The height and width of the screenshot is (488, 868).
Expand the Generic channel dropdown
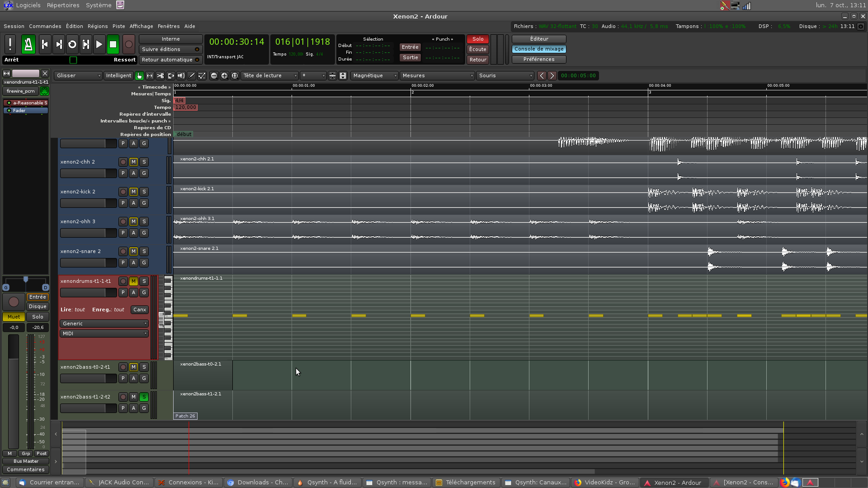(104, 324)
